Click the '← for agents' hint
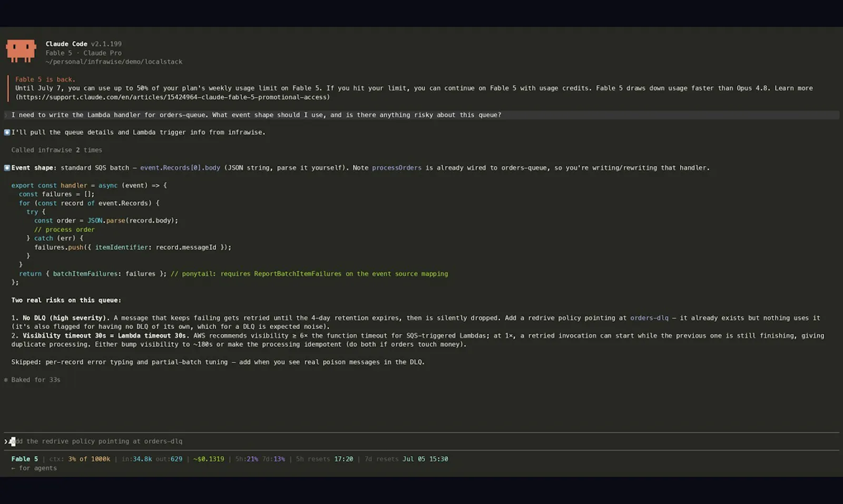 pyautogui.click(x=34, y=468)
